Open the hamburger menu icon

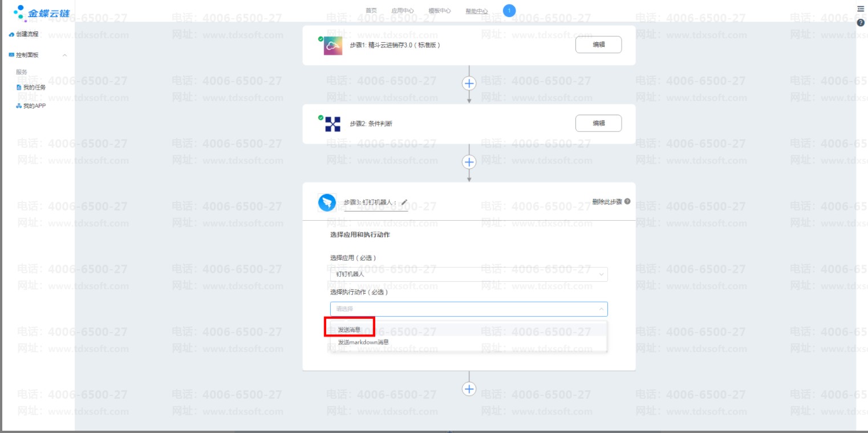pos(861,9)
